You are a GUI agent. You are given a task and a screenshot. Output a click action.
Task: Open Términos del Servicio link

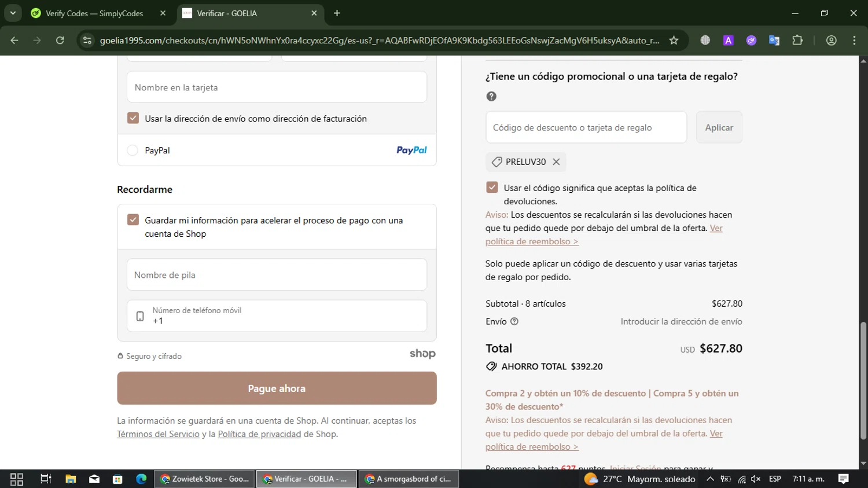tap(158, 434)
